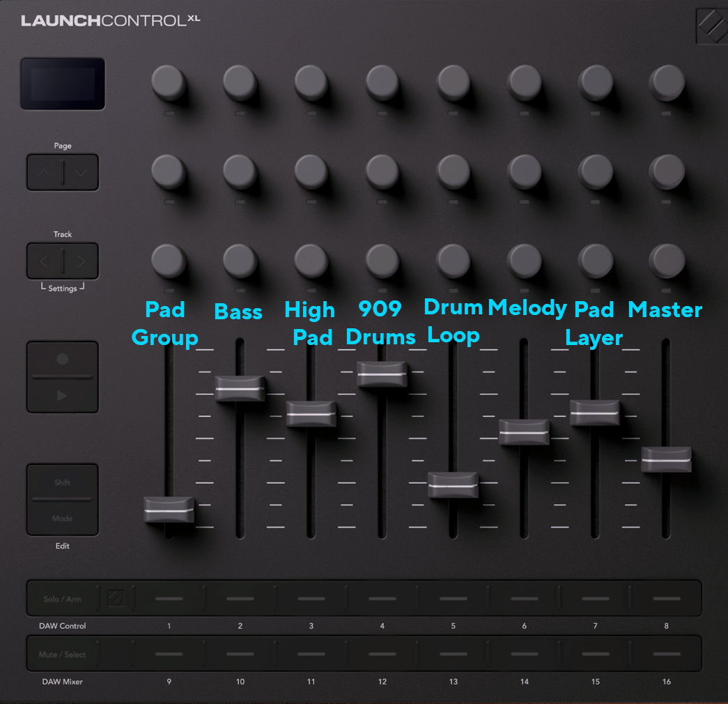This screenshot has width=728, height=704.
Task: Click the bottom-row knob directly above Master
Action: click(x=667, y=261)
